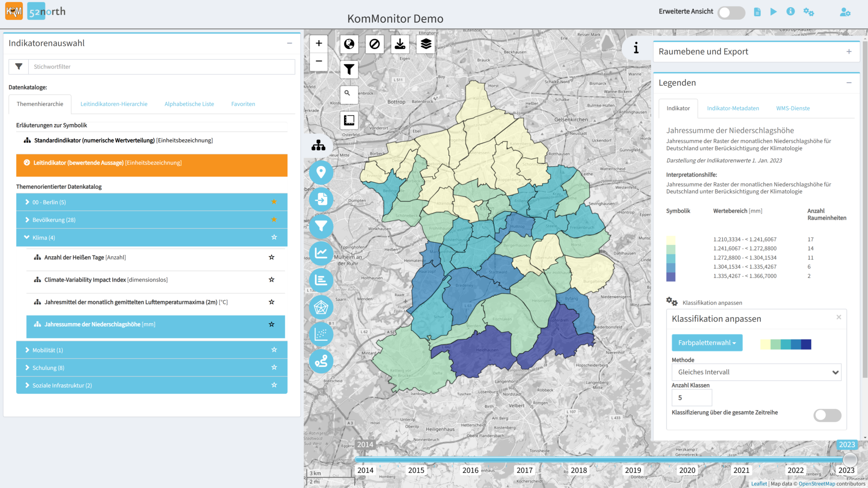Image resolution: width=868 pixels, height=488 pixels.
Task: Toggle favorite star for Jahressumme der Niederschlagshöhe
Action: (272, 324)
